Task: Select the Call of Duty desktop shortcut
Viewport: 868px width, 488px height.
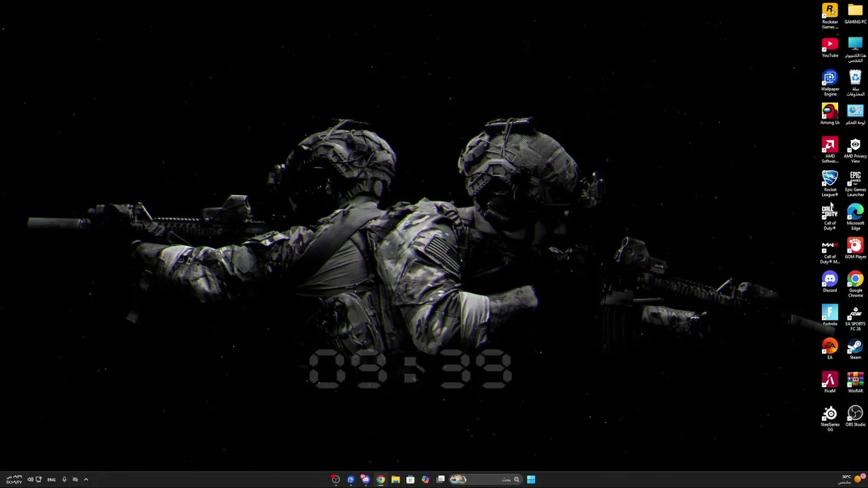Action: click(830, 218)
